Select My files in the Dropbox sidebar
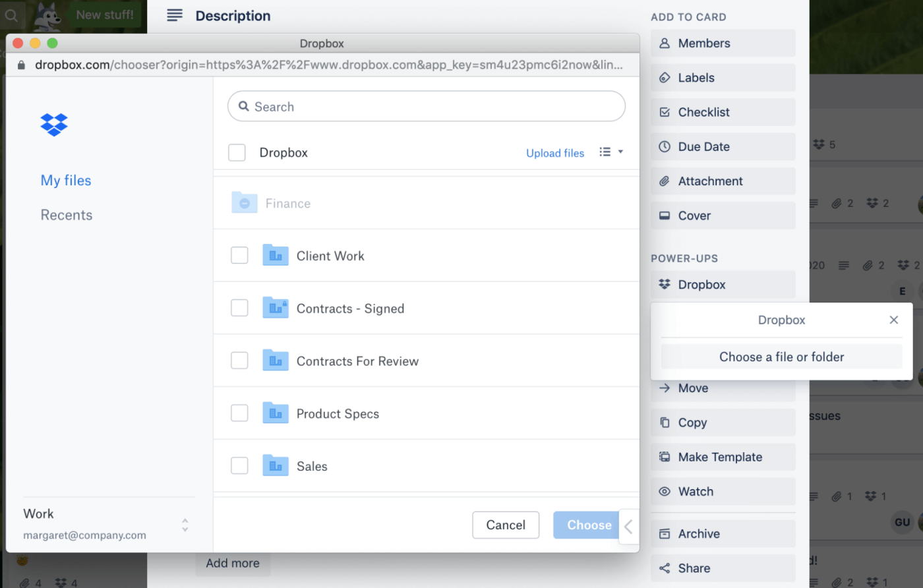This screenshot has width=923, height=588. [x=65, y=180]
